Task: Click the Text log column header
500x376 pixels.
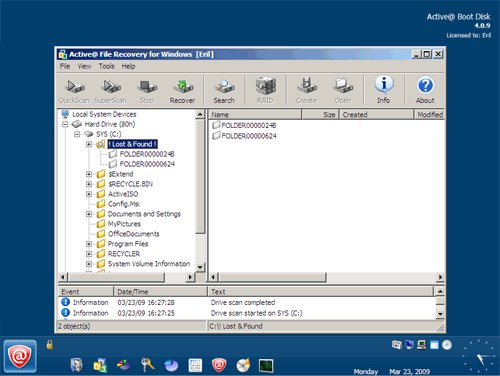Action: click(x=321, y=292)
